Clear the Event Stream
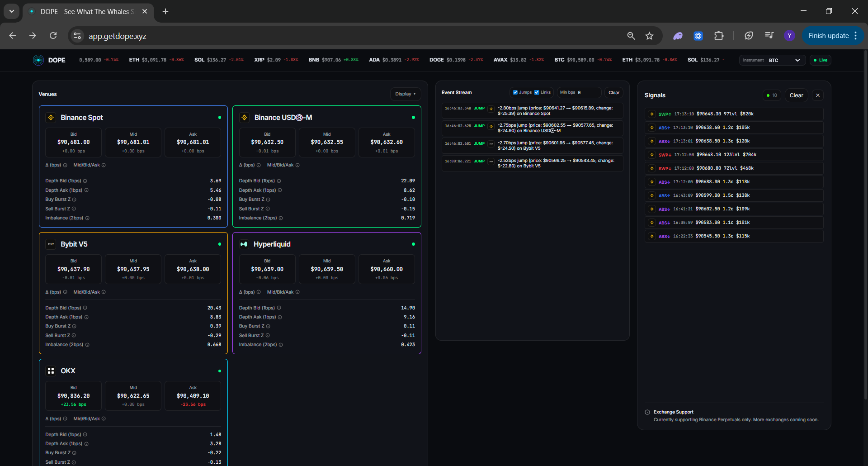The height and width of the screenshot is (466, 868). click(x=613, y=92)
